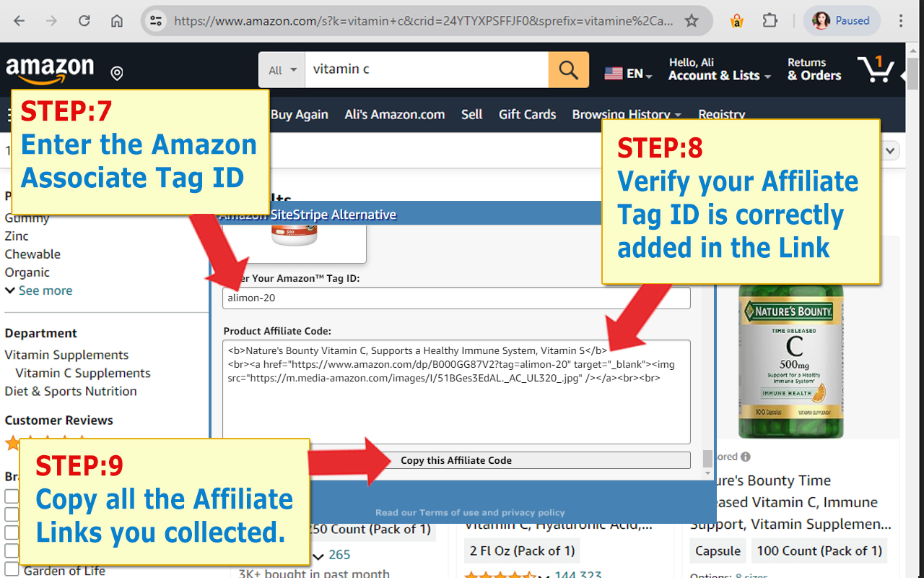Image resolution: width=924 pixels, height=578 pixels.
Task: Open the shopping cart with 1 item
Action: click(876, 68)
